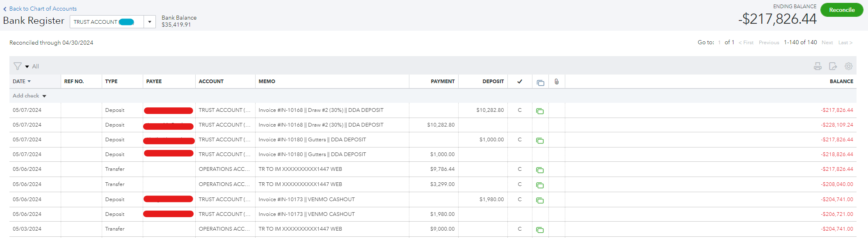Click the Bank Balance $35,419.91 value
This screenshot has width=868, height=238.
(x=176, y=25)
